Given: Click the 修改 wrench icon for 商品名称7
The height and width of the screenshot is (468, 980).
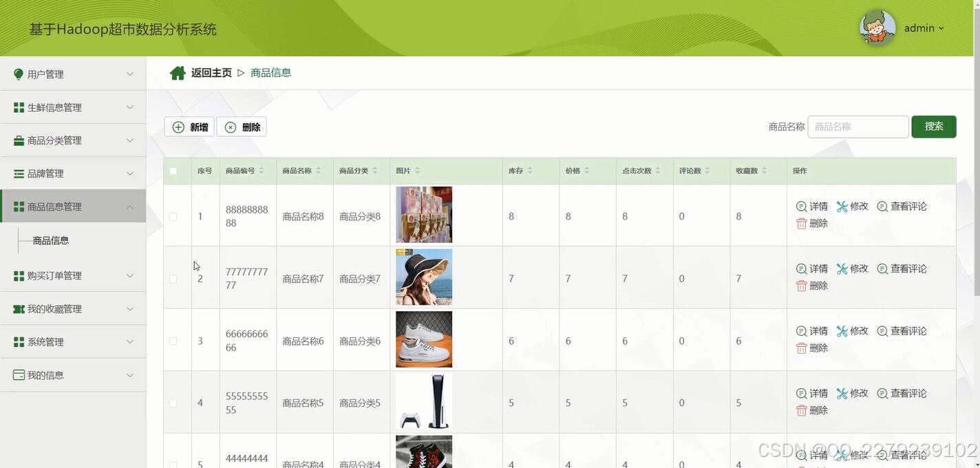Looking at the screenshot, I should click(x=842, y=269).
